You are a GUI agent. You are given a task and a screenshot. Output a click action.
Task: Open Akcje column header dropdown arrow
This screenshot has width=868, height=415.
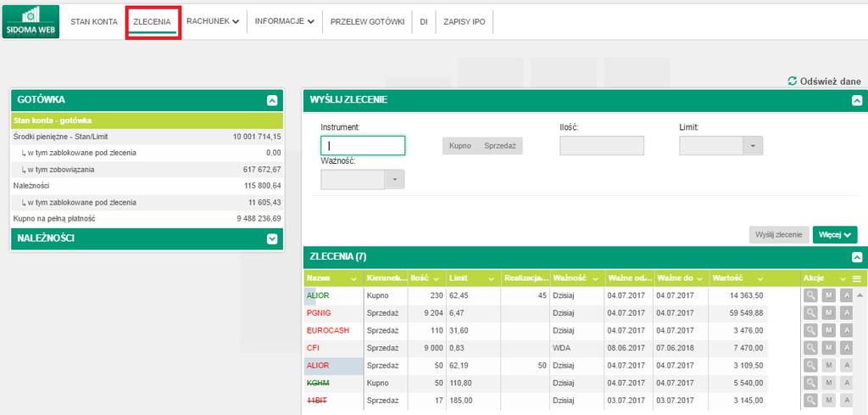tap(843, 278)
